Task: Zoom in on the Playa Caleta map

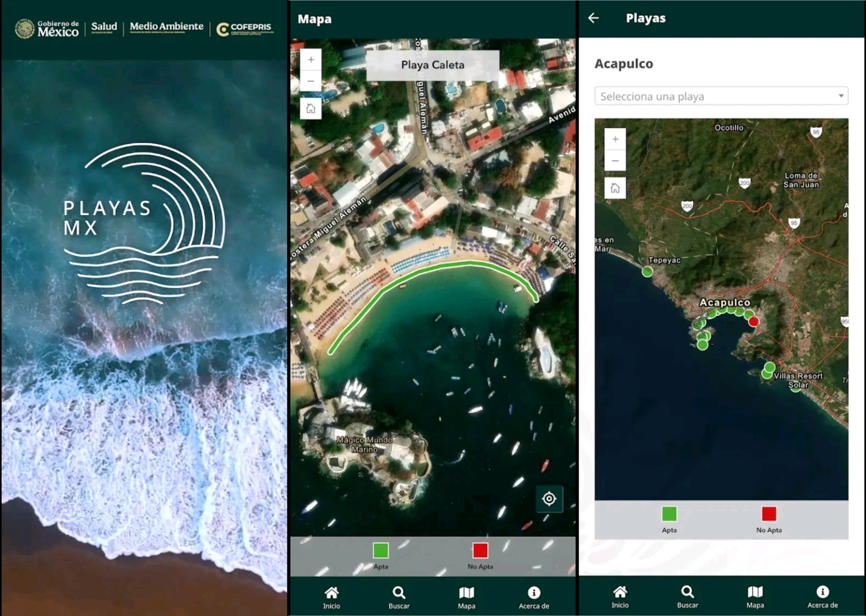Action: click(311, 60)
